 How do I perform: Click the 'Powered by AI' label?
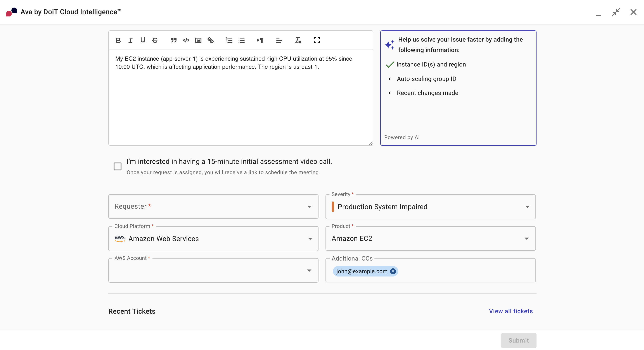coord(402,137)
